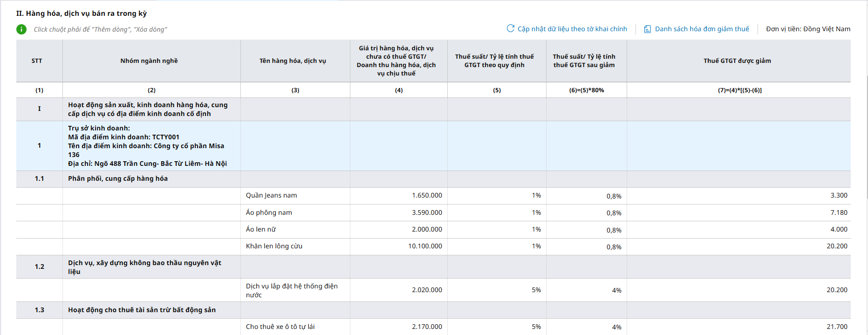This screenshot has height=335, width=868.
Task: Click the refresh icon beside Cập nhật dữ liệu
Action: (511, 28)
